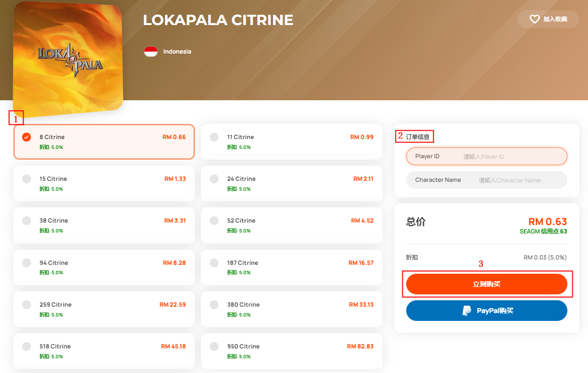
Task: Click the RM 16.57 price
Action: pyautogui.click(x=361, y=263)
